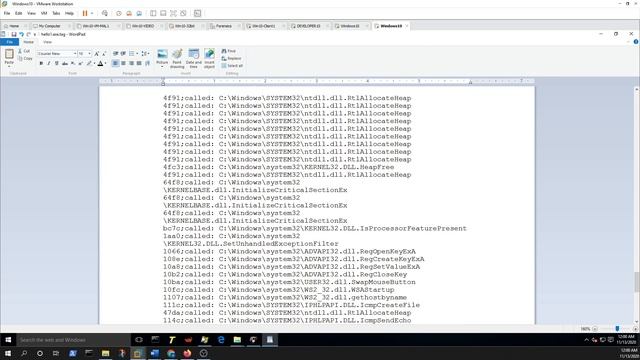Screen dimensions: 640x360
Task: Click the Copy command in Clipboard group
Action: [25, 58]
